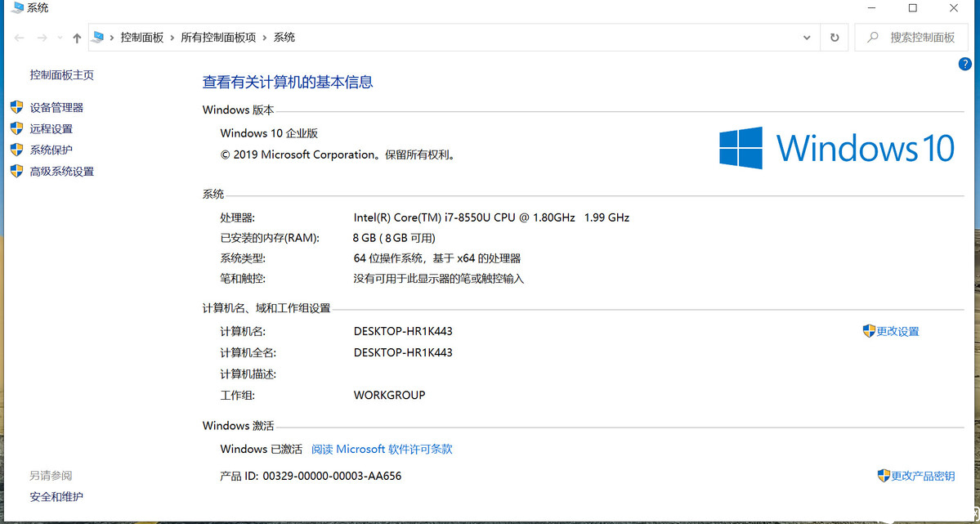Click the 更改产品密钥 link
This screenshot has width=980, height=524.
[x=923, y=476]
